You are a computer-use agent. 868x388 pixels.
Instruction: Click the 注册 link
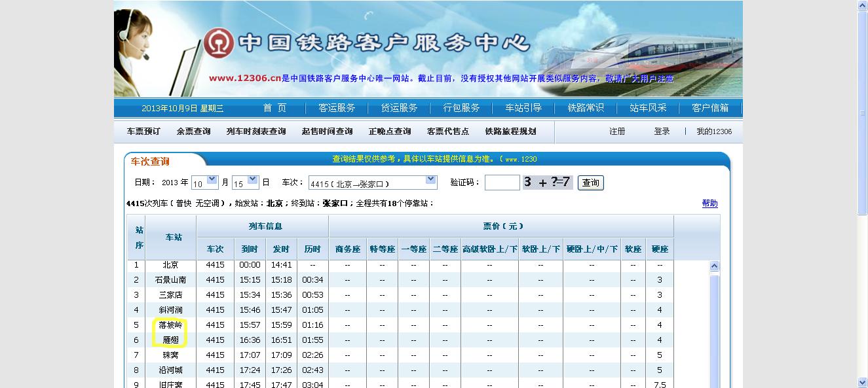pyautogui.click(x=617, y=132)
